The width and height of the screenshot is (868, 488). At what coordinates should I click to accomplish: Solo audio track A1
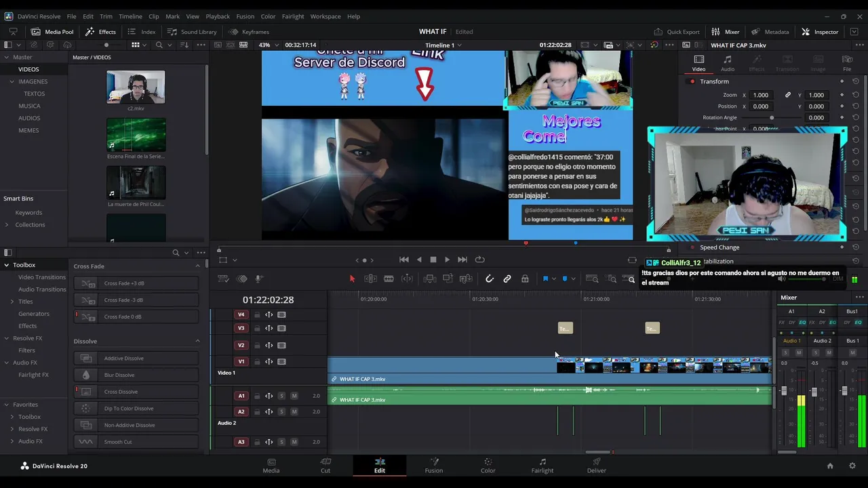(x=281, y=396)
